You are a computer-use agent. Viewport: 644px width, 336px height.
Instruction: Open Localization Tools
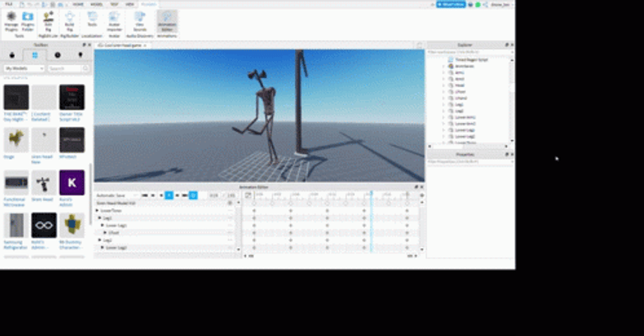[92, 19]
